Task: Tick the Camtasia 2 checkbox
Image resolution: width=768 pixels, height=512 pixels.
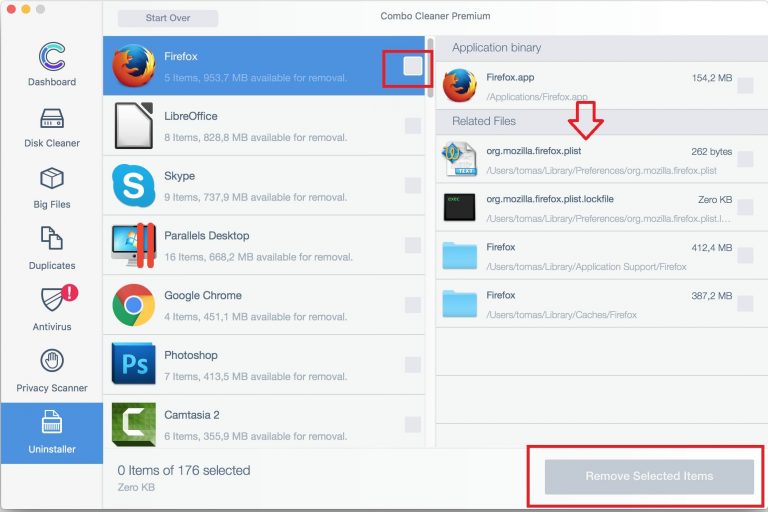Action: (413, 424)
